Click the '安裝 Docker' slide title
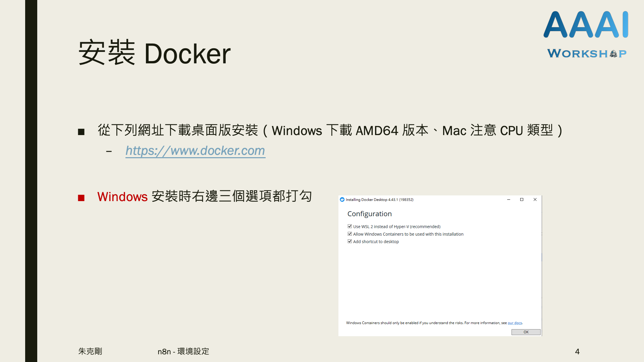Viewport: 644px width, 362px height. [x=154, y=53]
